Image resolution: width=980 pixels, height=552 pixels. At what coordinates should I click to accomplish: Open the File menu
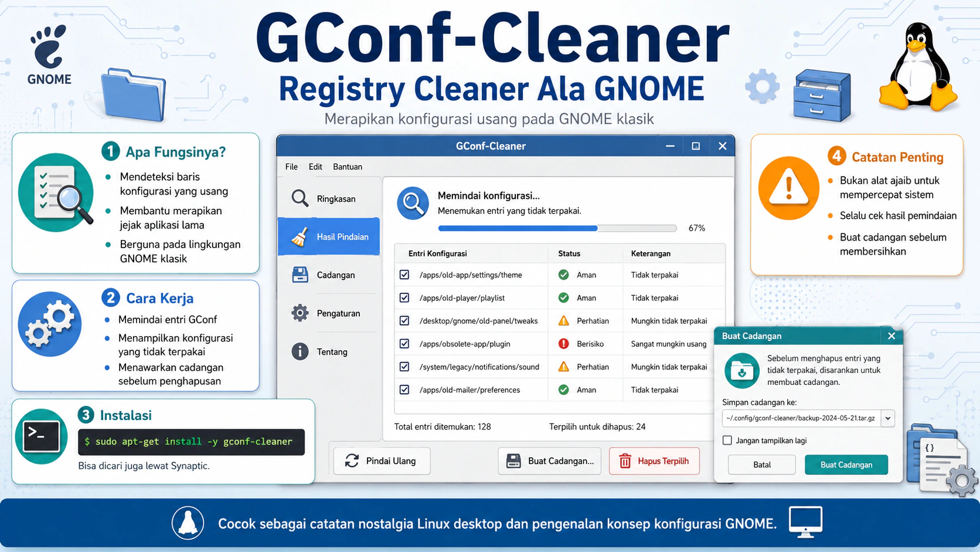coord(291,167)
